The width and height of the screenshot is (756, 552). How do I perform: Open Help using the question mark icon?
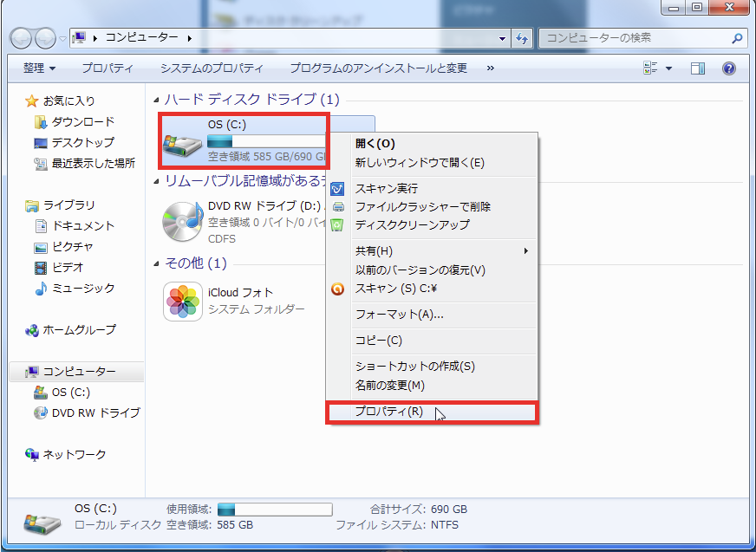pyautogui.click(x=730, y=68)
